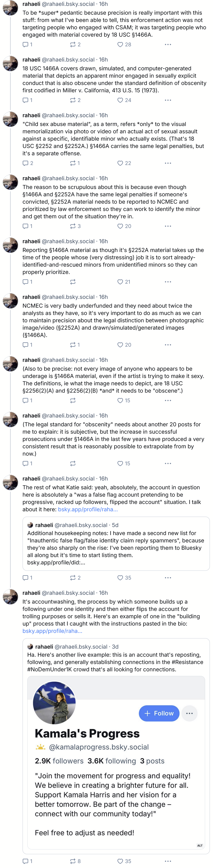Open the bsky.app/profile/raha... link in accountwashing post
213x868 pixels.
pos(52,631)
